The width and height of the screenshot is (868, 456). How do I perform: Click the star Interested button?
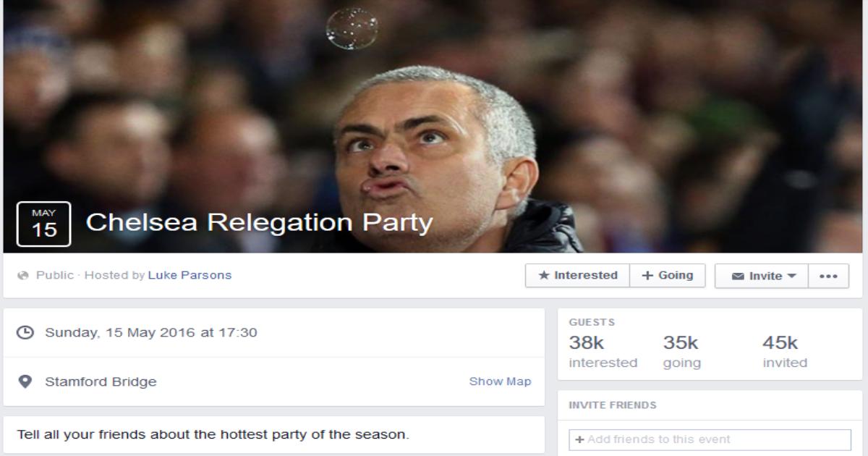[577, 276]
